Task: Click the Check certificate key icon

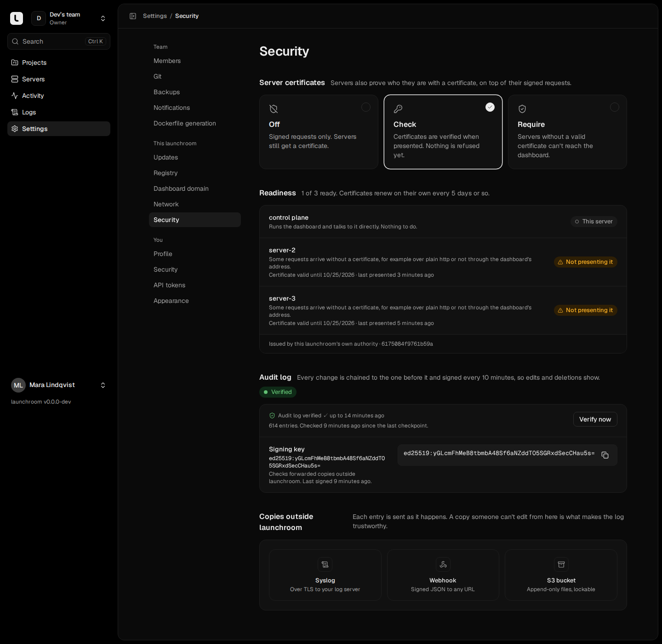Action: tap(398, 109)
